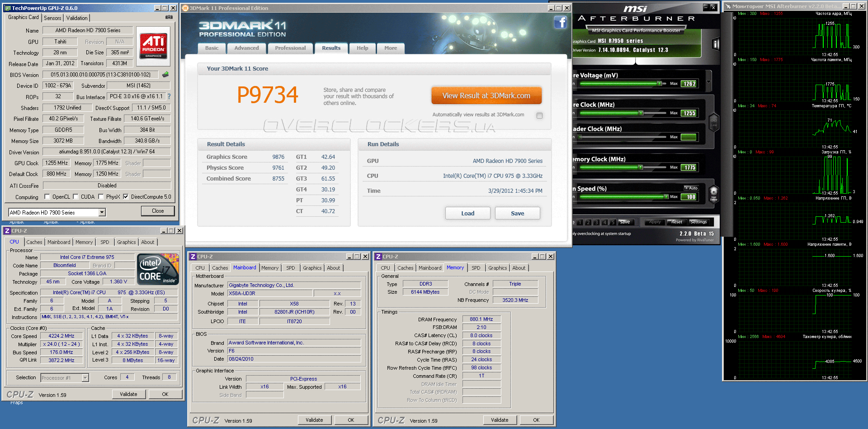Click the Memory Clock value field showing 1775
The height and width of the screenshot is (429, 868).
coord(689,167)
